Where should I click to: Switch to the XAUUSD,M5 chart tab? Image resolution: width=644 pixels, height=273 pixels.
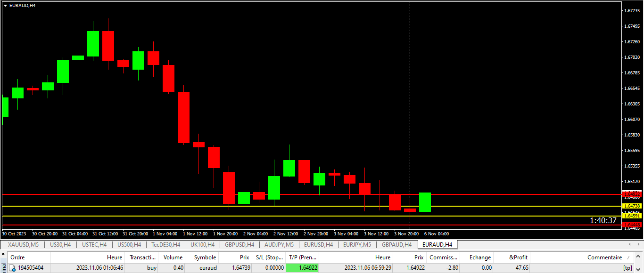pos(23,245)
